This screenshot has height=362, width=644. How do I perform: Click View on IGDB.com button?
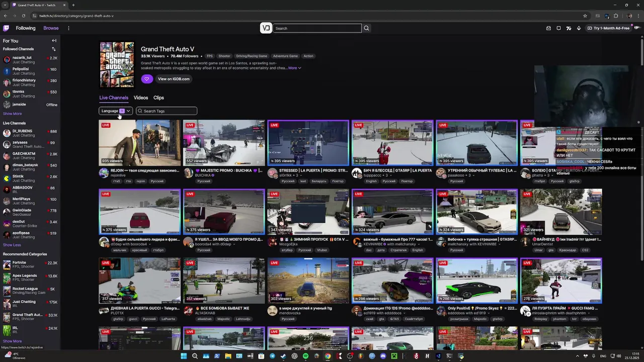[174, 79]
